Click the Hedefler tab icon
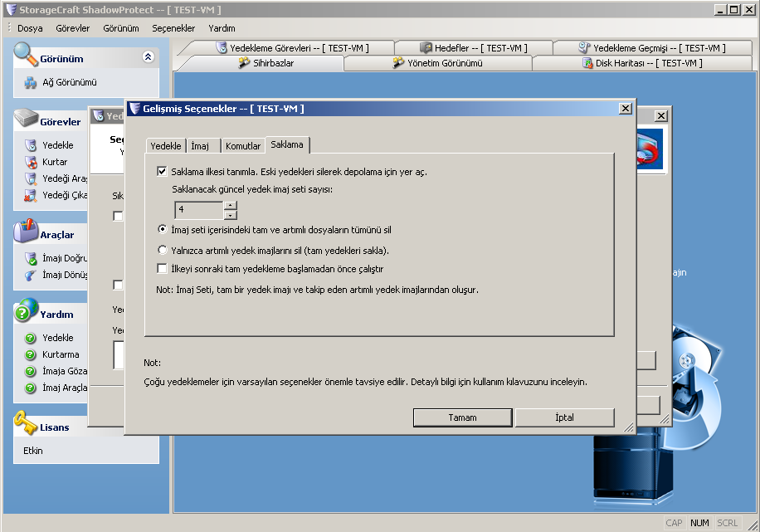The image size is (760, 532). point(426,47)
